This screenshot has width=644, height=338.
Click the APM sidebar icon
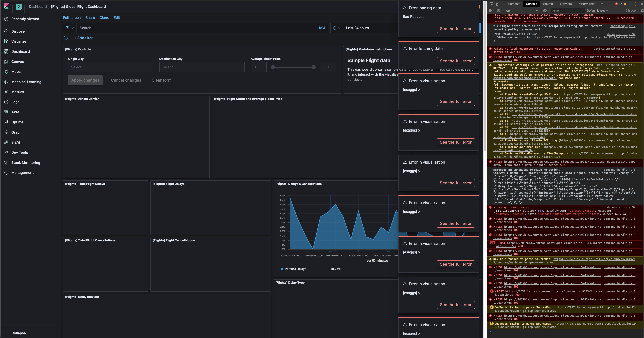pyautogui.click(x=6, y=112)
